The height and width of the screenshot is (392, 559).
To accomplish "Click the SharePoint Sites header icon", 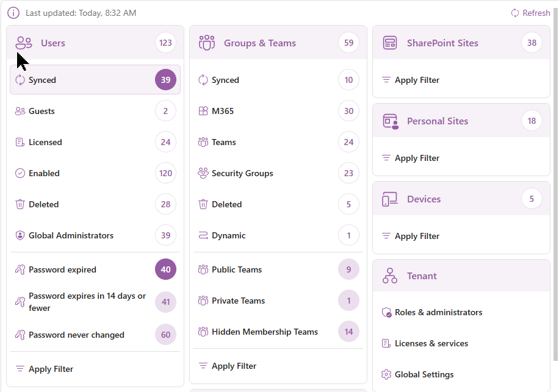I will (390, 43).
